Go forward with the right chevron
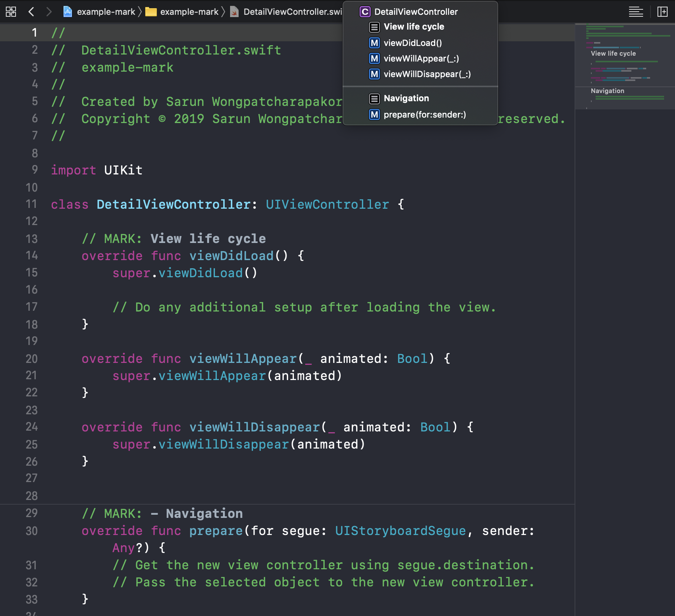Image resolution: width=675 pixels, height=616 pixels. [49, 12]
